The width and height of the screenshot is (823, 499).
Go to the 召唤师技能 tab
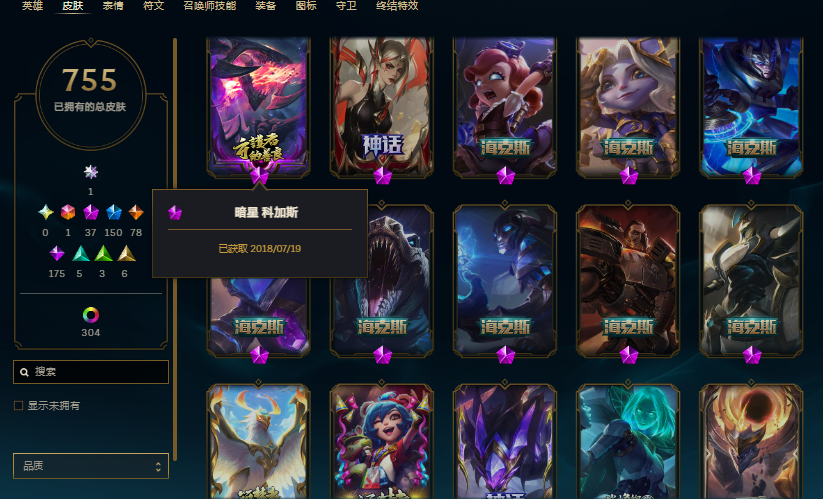click(x=209, y=6)
